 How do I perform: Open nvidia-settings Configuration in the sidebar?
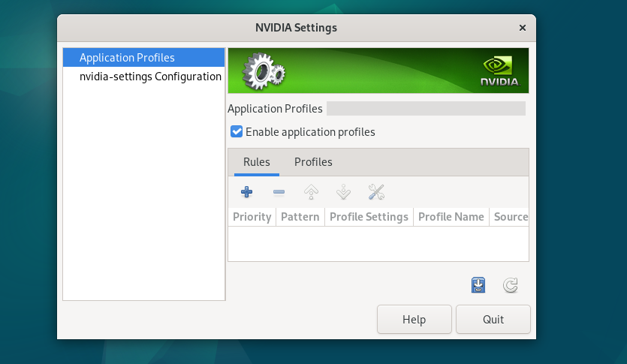coord(143,77)
